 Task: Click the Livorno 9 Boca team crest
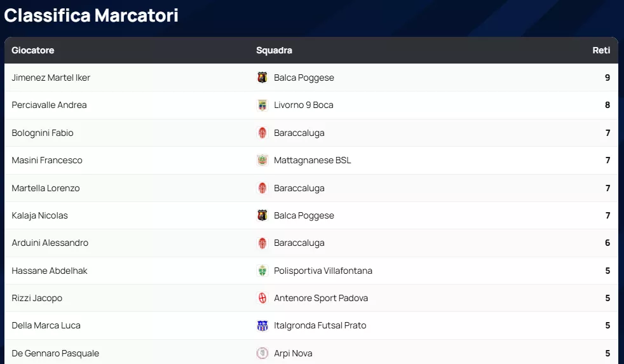pos(262,105)
